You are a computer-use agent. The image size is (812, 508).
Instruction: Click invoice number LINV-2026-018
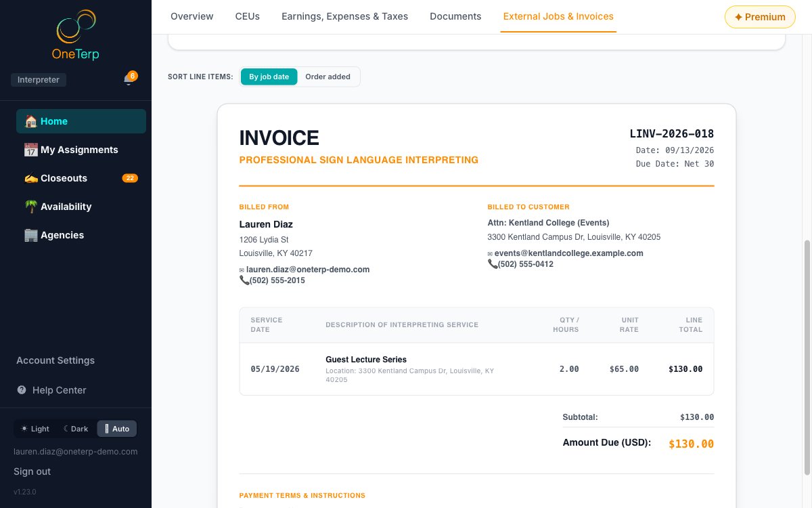672,134
